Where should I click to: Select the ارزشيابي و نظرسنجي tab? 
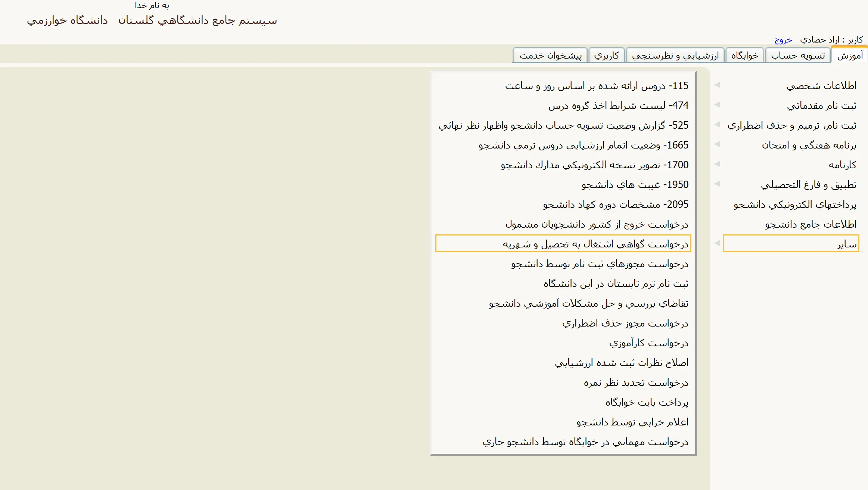click(x=675, y=56)
